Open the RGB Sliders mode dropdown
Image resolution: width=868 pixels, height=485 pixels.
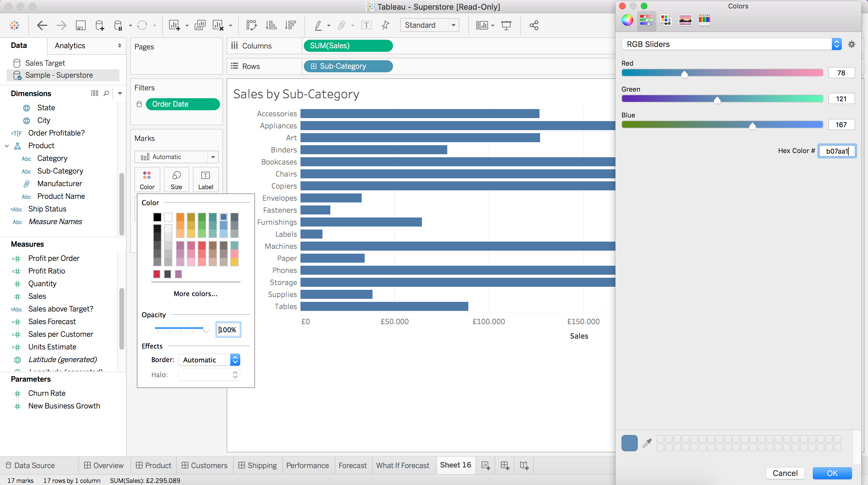tap(731, 44)
